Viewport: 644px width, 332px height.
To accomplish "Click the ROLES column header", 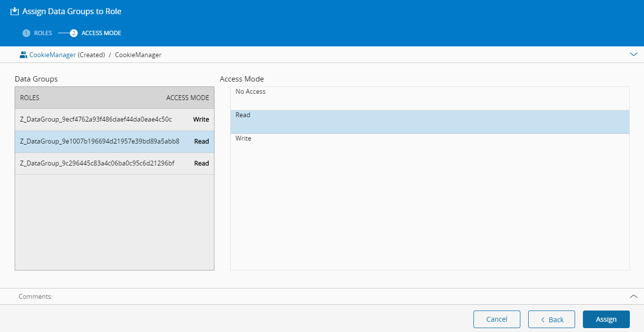I will (30, 98).
